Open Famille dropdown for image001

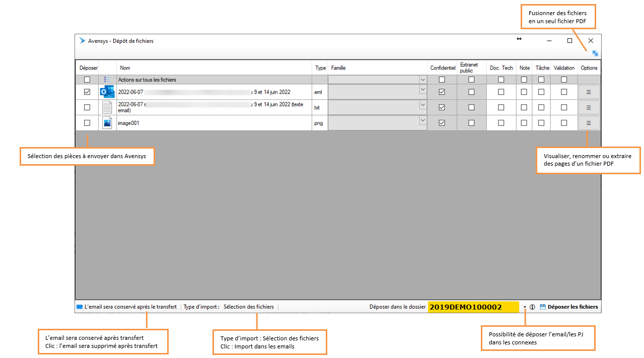coord(422,121)
